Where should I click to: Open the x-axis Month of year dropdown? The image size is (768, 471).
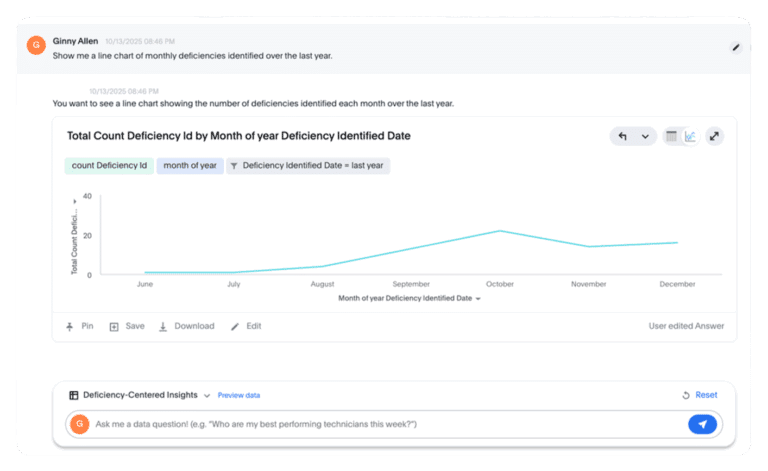pyautogui.click(x=478, y=299)
